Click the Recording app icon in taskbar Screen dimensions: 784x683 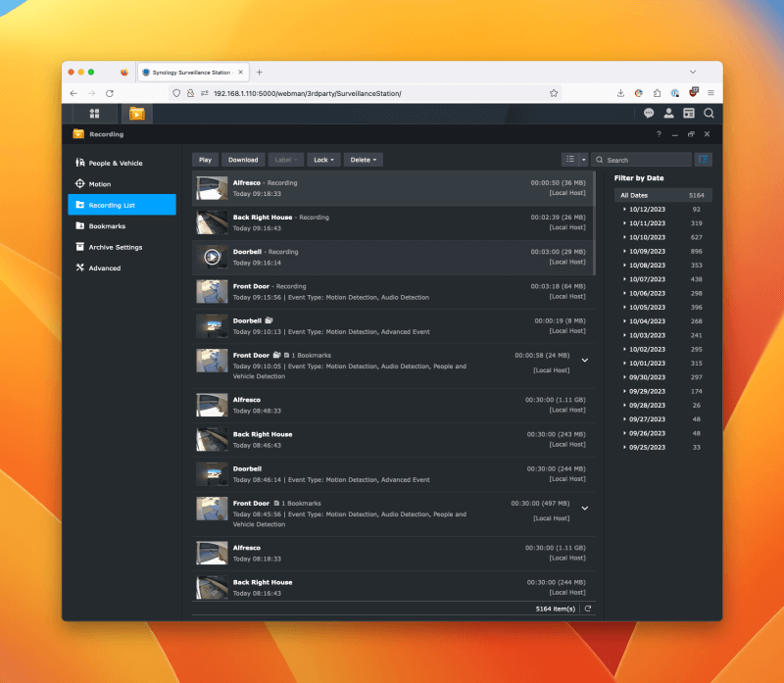point(136,114)
